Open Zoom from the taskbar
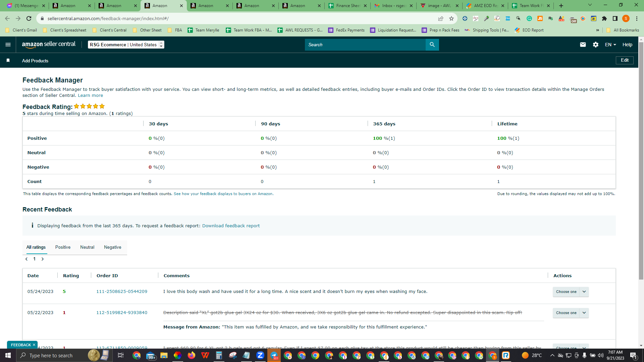 [x=260, y=355]
